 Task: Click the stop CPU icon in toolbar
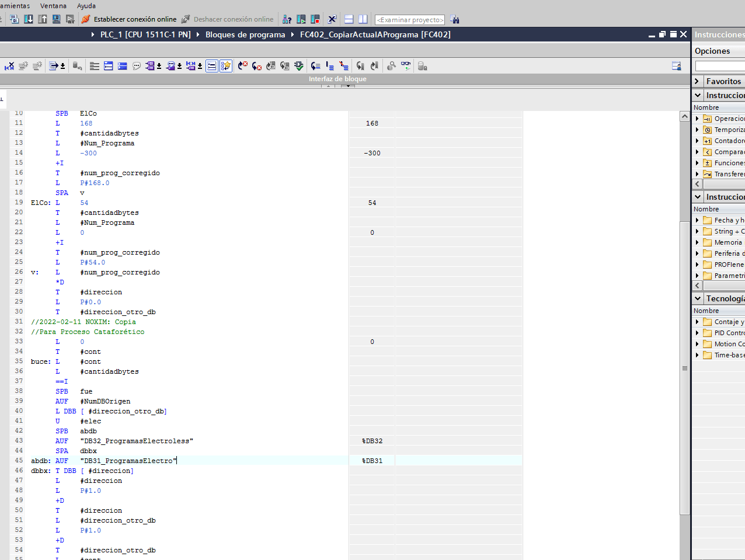[315, 19]
